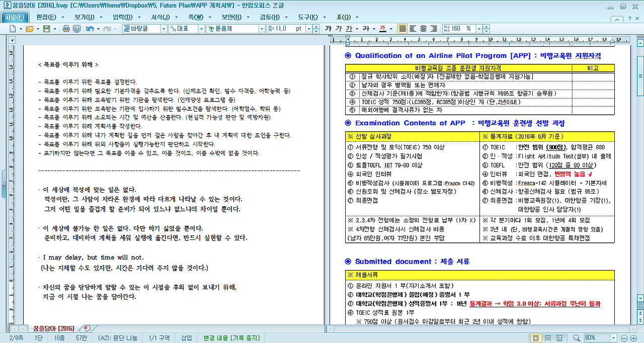Click the add new tab icon

point(87,328)
